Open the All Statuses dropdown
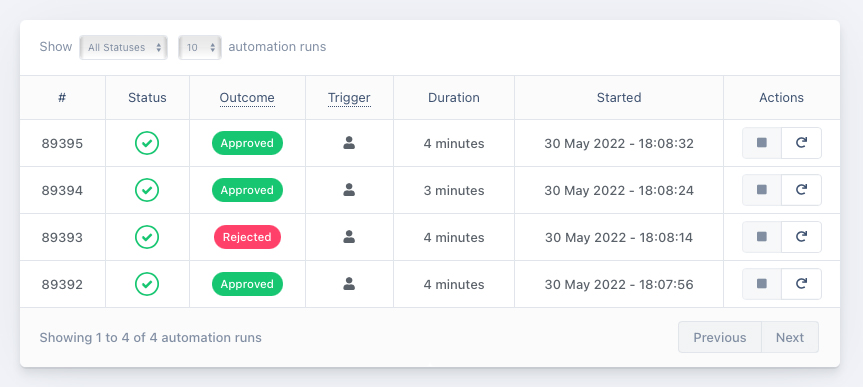The image size is (863, 387). pyautogui.click(x=123, y=47)
